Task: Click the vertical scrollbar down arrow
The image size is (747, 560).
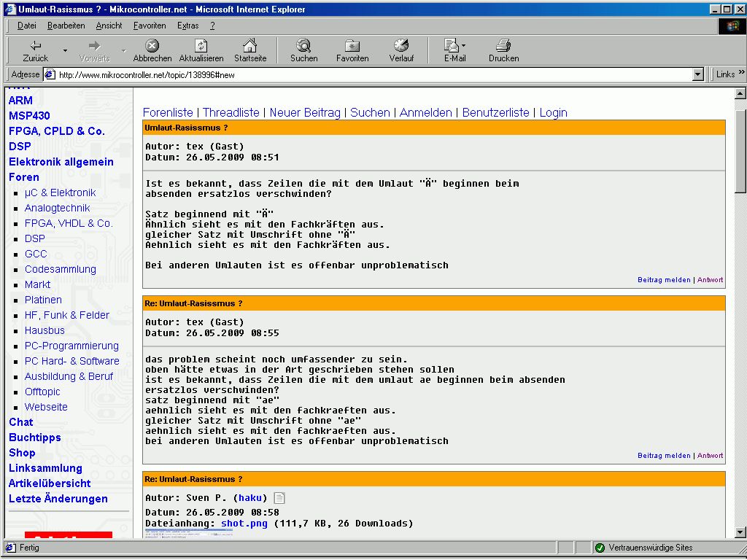Action: 740,532
